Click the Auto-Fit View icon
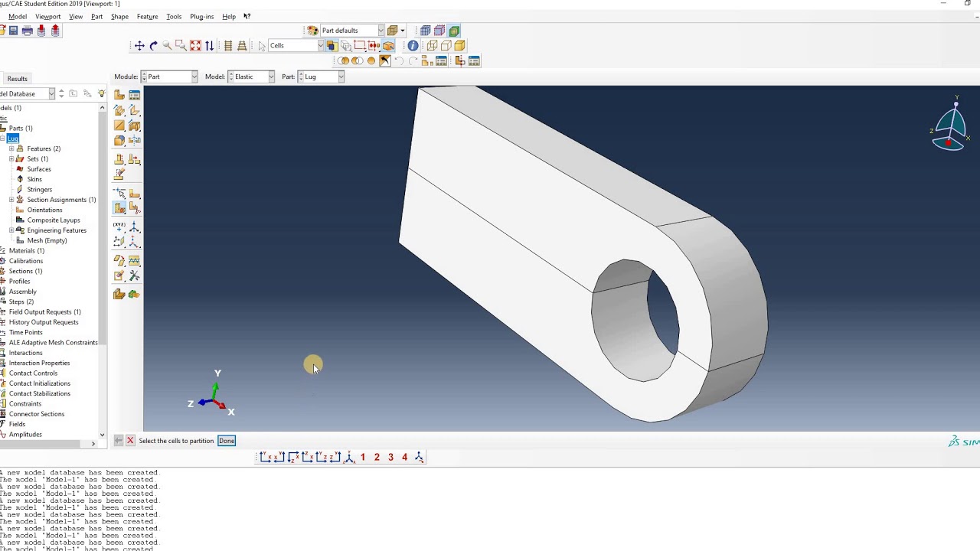This screenshot has height=551, width=980. click(x=195, y=46)
